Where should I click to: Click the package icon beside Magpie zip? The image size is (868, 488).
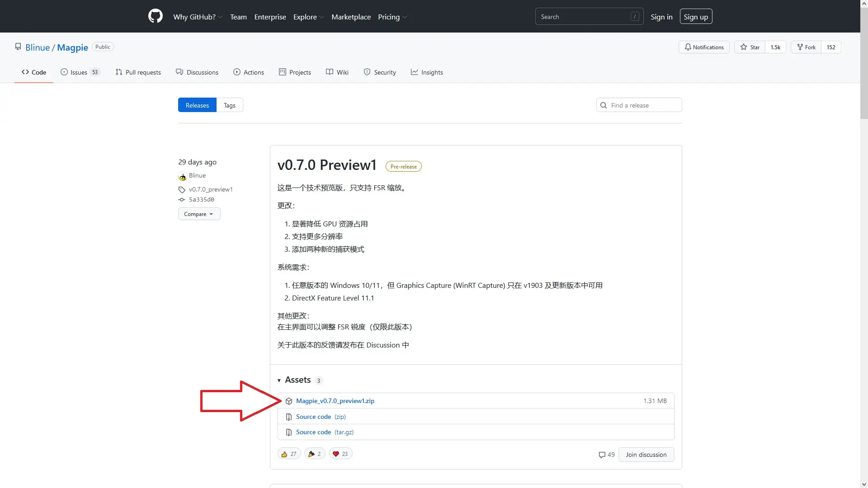point(289,401)
